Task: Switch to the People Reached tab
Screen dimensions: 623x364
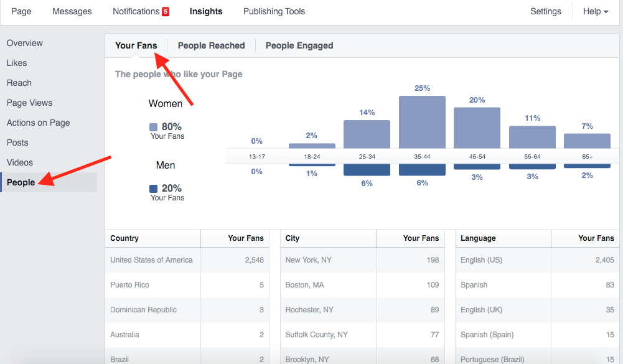Action: point(211,45)
